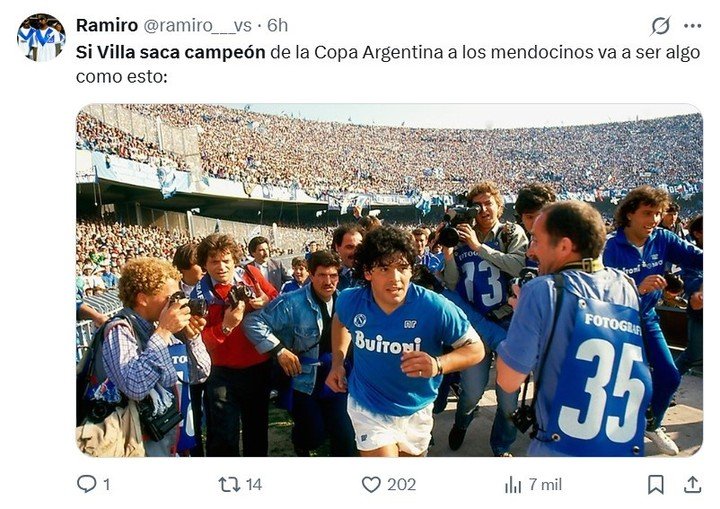
Task: Click the 7 mil views count
Action: pos(545,484)
